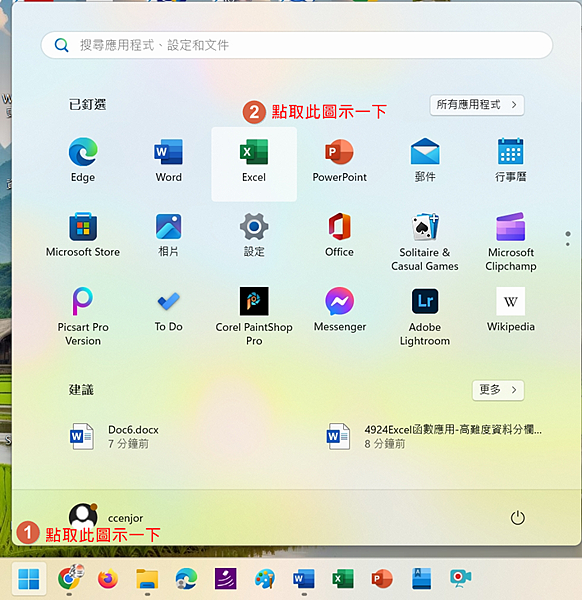Start PowerPoint from pinned apps
The image size is (582, 600).
pyautogui.click(x=339, y=160)
